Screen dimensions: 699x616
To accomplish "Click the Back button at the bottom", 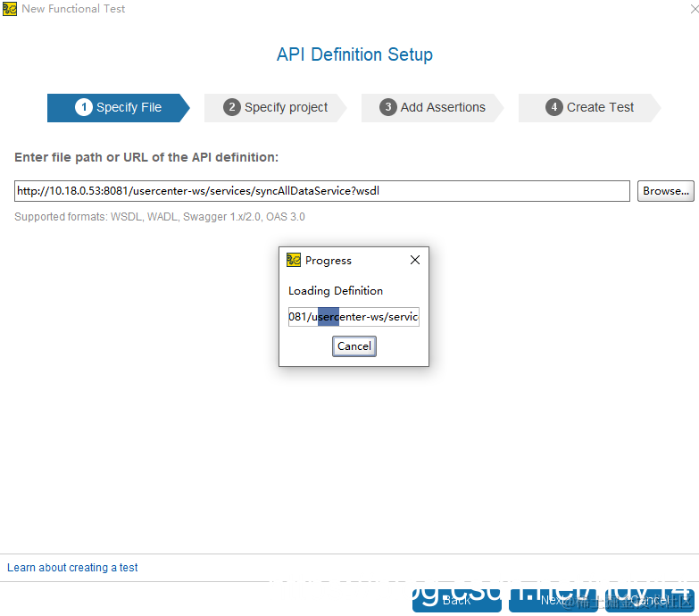I will pyautogui.click(x=456, y=601).
